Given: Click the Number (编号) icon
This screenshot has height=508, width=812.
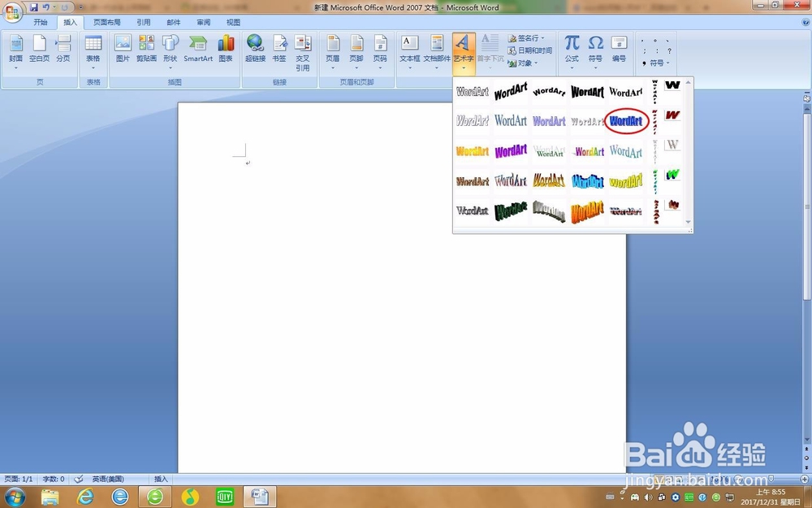Looking at the screenshot, I should point(619,50).
